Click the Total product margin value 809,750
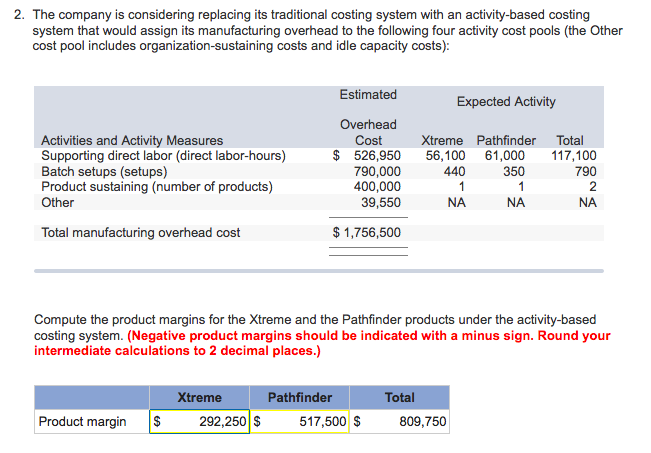 [423, 421]
